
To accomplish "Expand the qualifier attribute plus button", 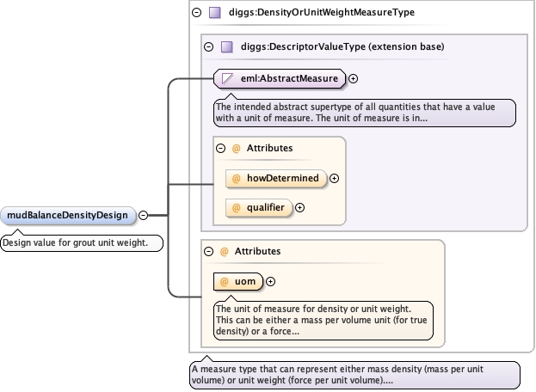I will coord(300,207).
